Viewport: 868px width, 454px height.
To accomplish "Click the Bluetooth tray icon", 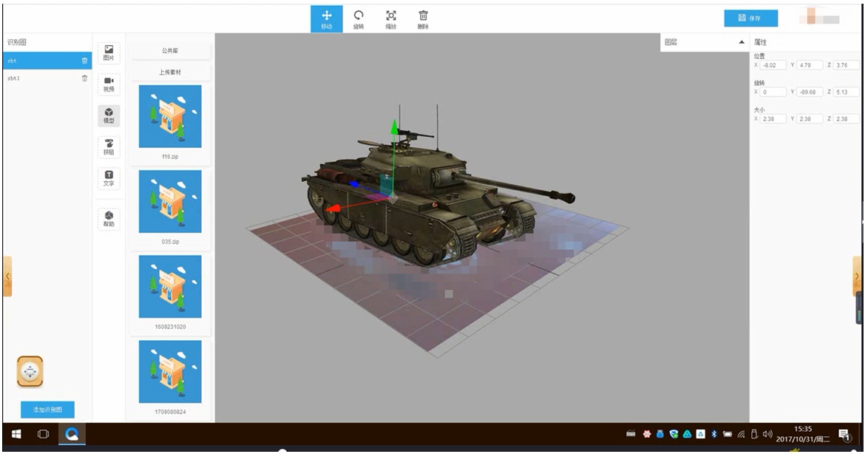I will point(713,434).
